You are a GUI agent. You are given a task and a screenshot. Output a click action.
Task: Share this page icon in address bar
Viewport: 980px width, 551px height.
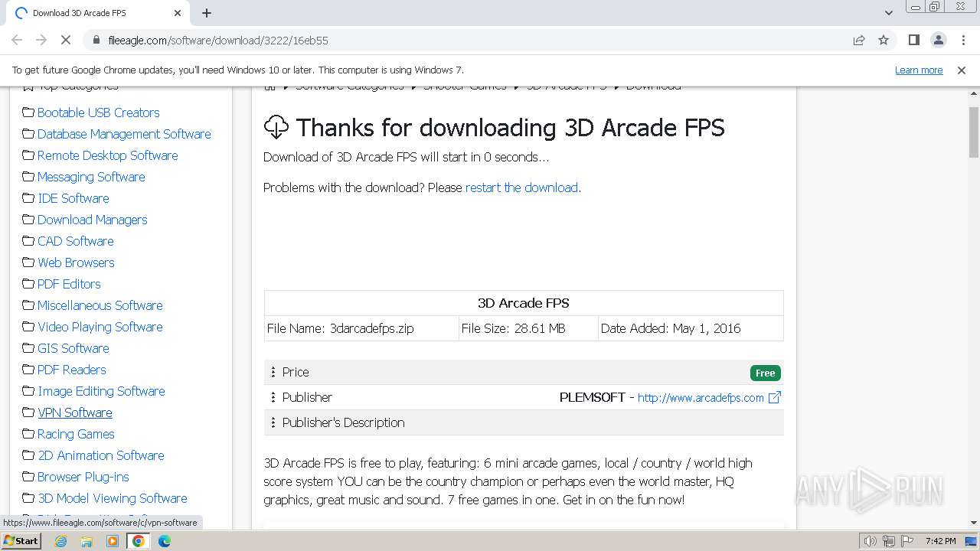click(x=859, y=40)
